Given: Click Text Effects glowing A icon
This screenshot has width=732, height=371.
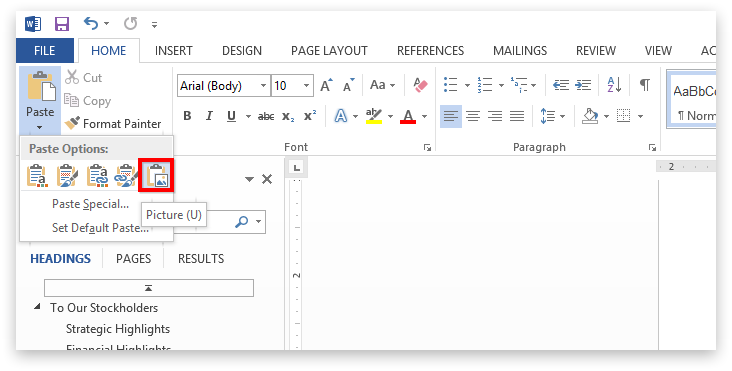Looking at the screenshot, I should (341, 116).
